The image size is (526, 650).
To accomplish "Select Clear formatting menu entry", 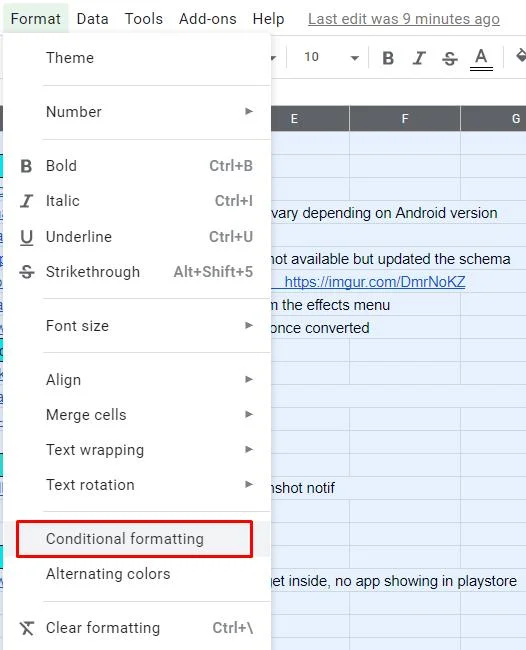I will point(137,628).
